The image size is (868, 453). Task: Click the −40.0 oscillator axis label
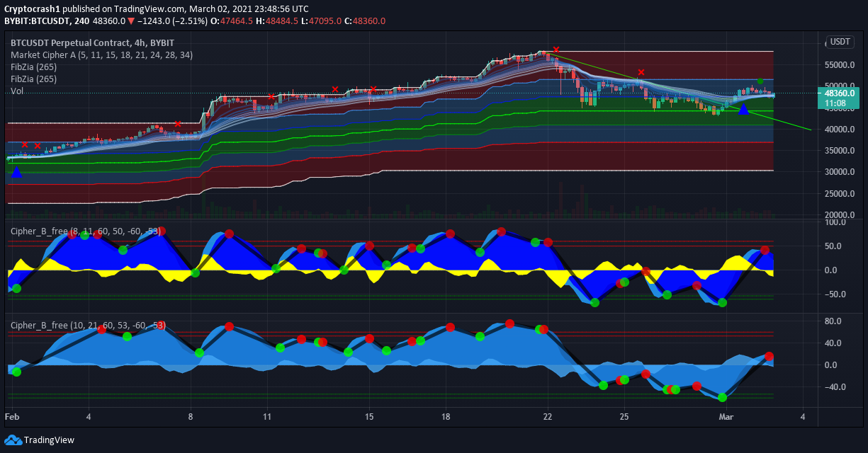[x=836, y=387]
